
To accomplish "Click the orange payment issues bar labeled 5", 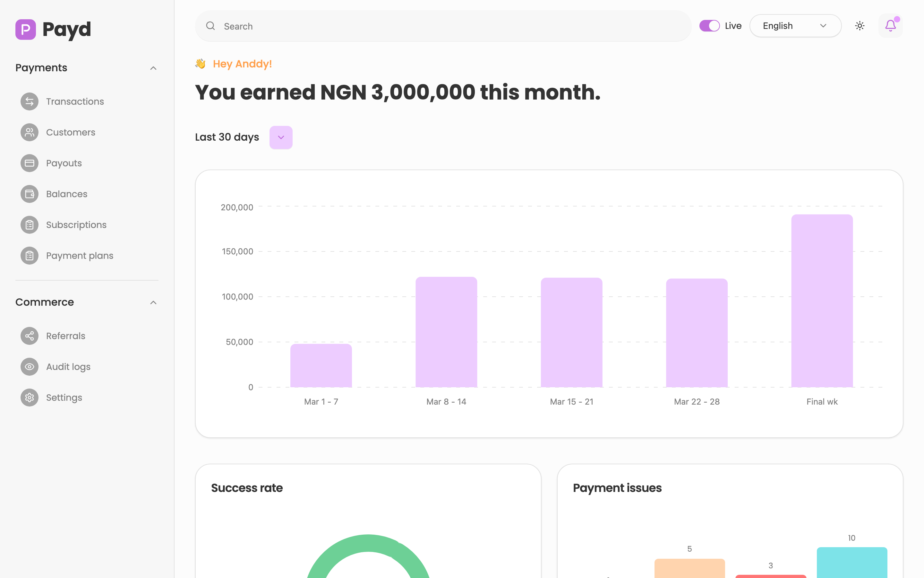I will pos(689,568).
